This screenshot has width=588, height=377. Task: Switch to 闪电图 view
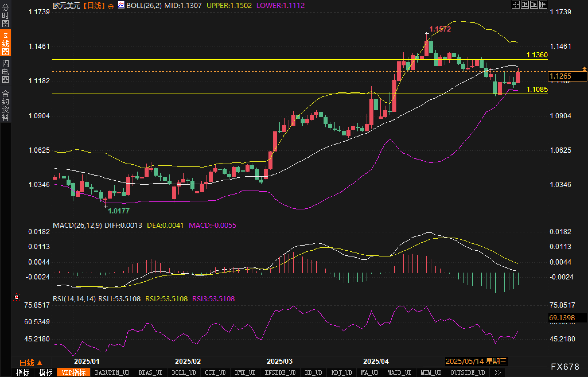pyautogui.click(x=5, y=71)
